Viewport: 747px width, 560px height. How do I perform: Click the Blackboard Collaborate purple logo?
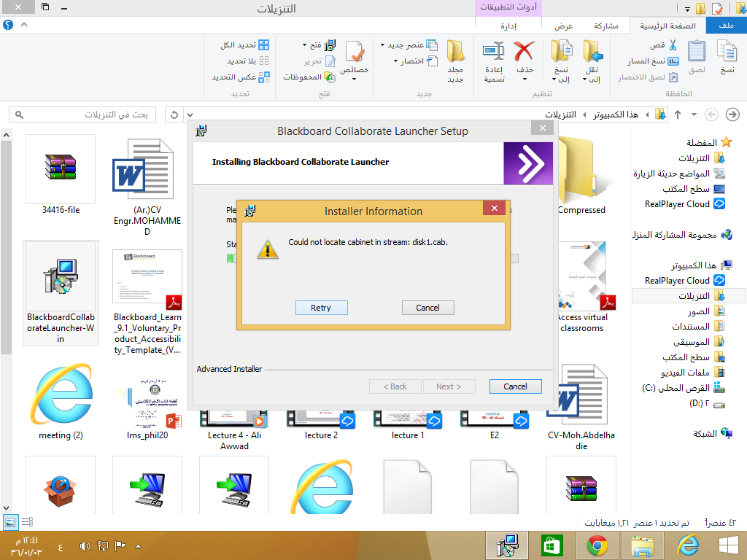tap(528, 163)
